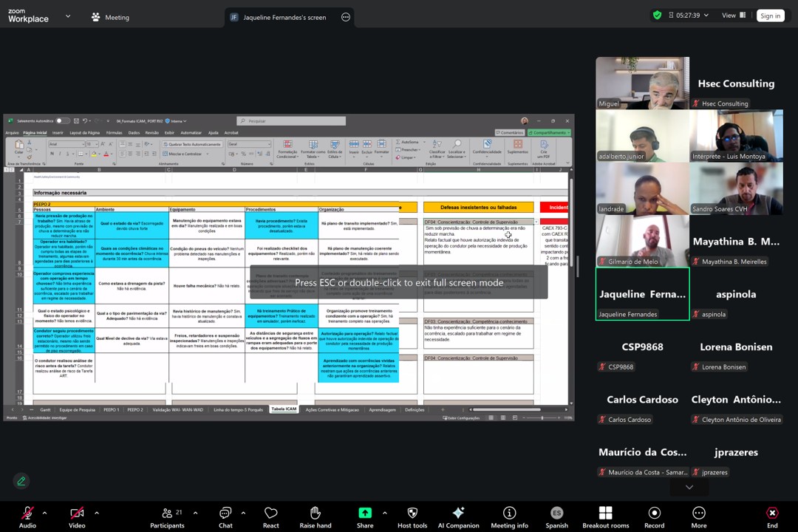
Task: Open Meeting info
Action: pyautogui.click(x=509, y=514)
